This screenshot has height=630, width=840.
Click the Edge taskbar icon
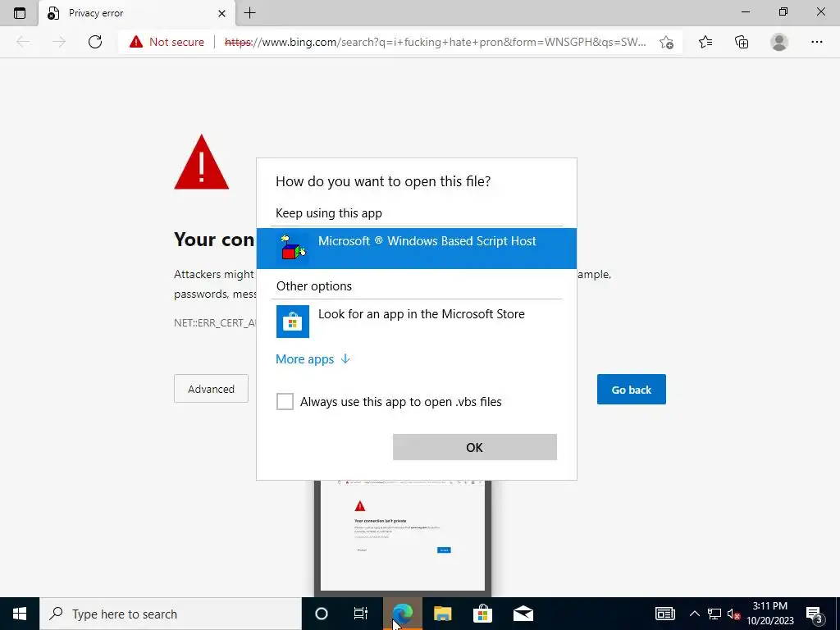tap(402, 614)
